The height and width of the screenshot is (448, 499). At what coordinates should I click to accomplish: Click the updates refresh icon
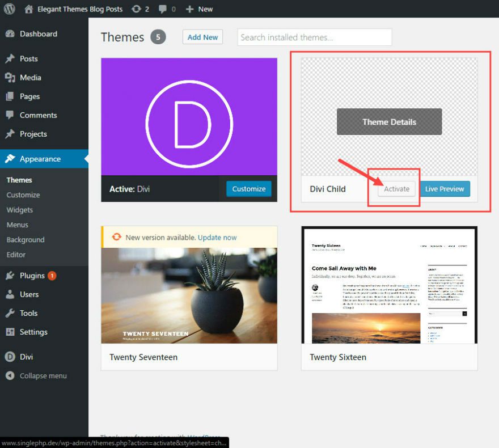(136, 9)
